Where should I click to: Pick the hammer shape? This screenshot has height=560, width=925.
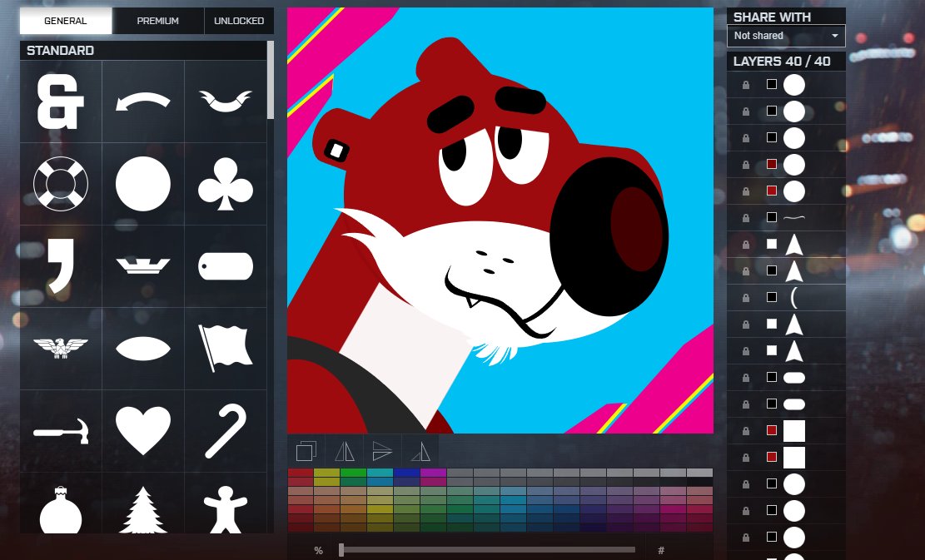pyautogui.click(x=61, y=431)
